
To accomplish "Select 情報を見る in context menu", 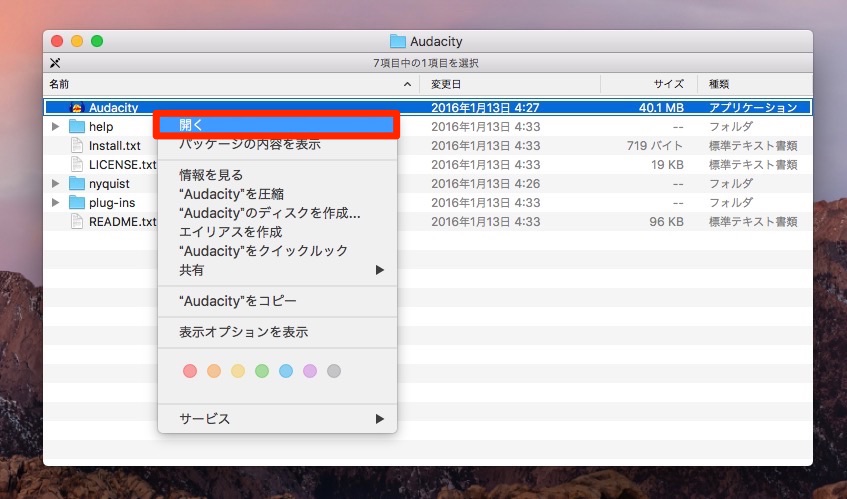I will coord(210,176).
